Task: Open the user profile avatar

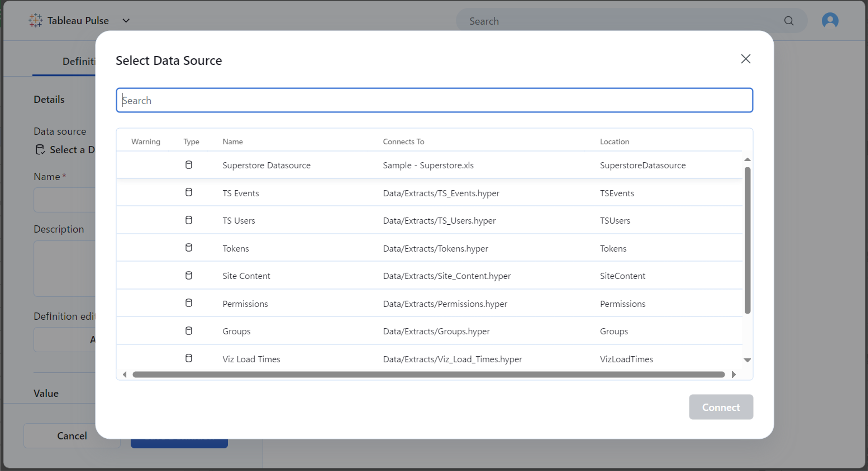Action: pyautogui.click(x=830, y=21)
